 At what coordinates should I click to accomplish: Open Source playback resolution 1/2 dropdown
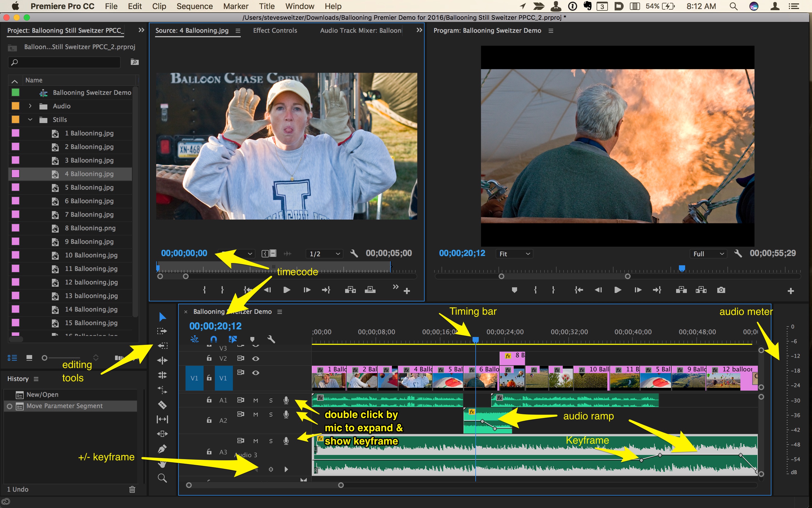click(325, 254)
